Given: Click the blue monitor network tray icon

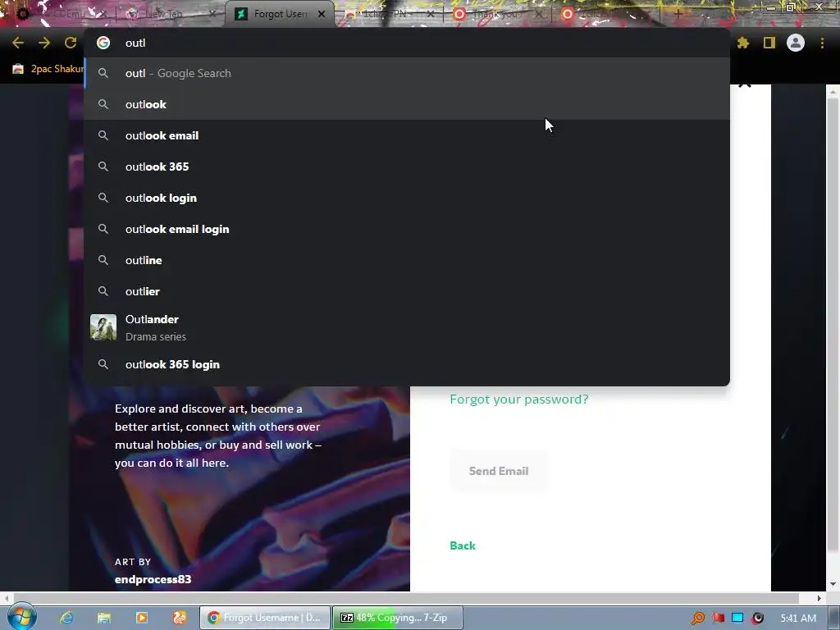Looking at the screenshot, I should click(x=737, y=619).
